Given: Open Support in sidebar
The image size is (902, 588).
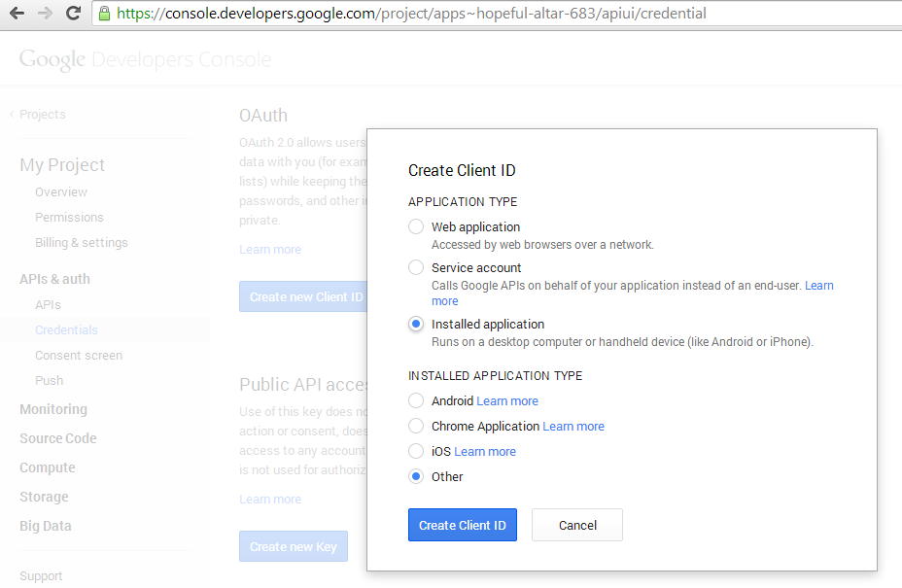Looking at the screenshot, I should tap(41, 576).
